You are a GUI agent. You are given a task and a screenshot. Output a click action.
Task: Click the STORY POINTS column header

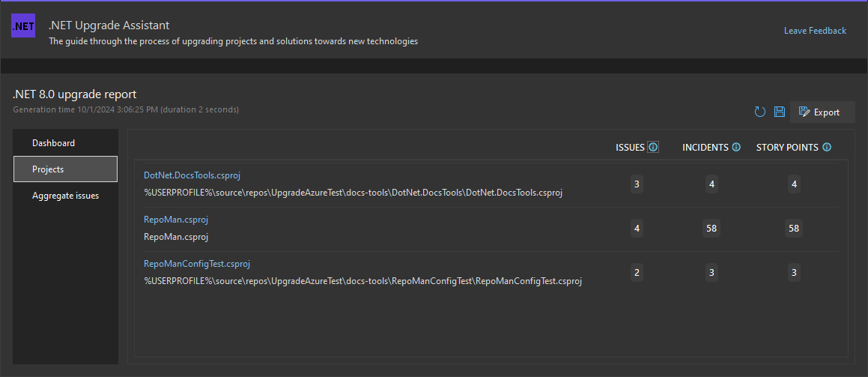pos(787,147)
